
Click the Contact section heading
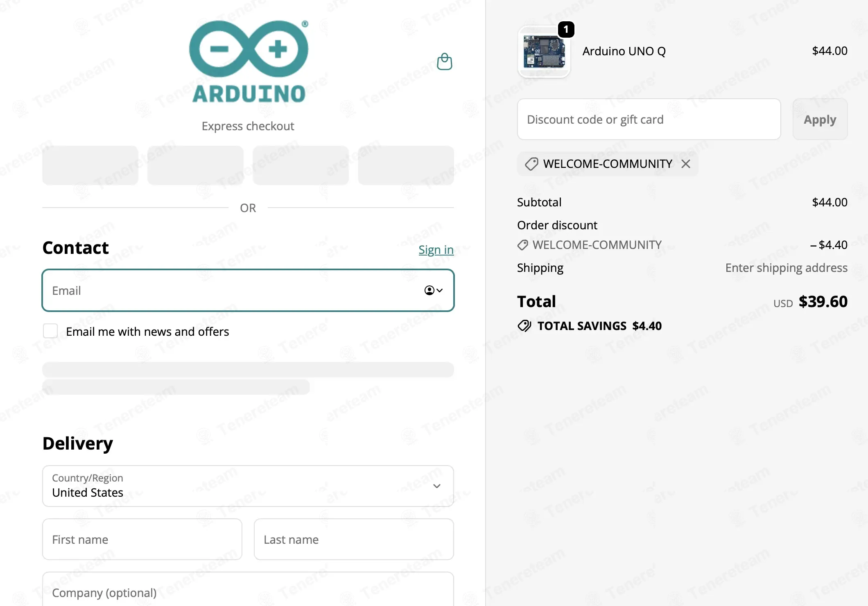pyautogui.click(x=76, y=248)
